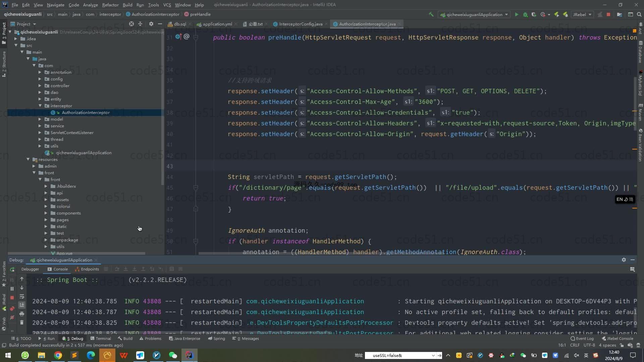Debug with JRebel rocket-bug icon
Viewport: 644px width, 362px height.
click(x=566, y=14)
